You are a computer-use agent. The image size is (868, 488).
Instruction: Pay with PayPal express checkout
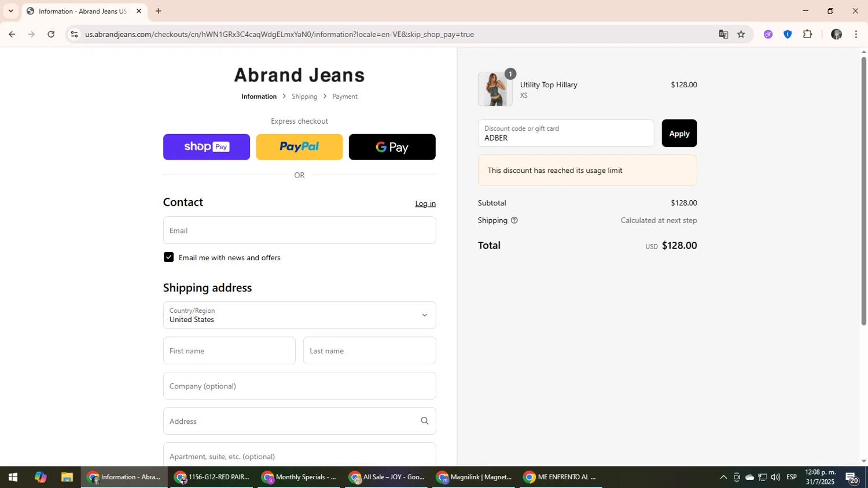[x=299, y=147]
